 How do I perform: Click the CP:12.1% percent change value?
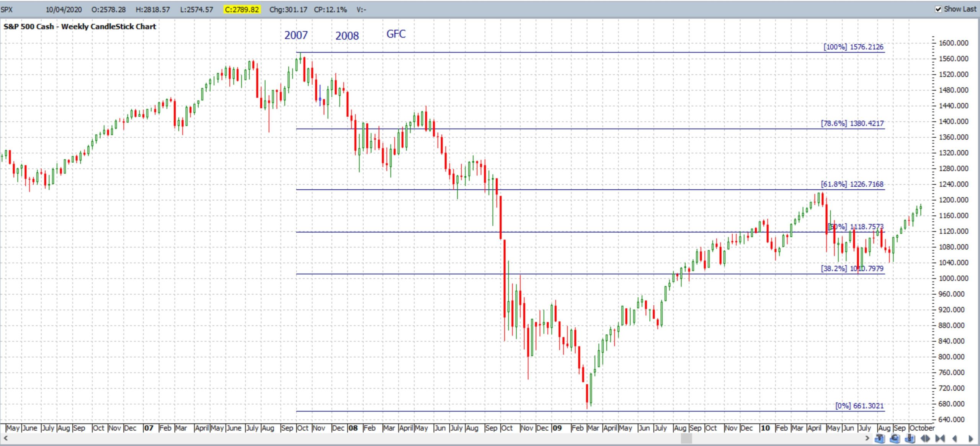click(330, 10)
